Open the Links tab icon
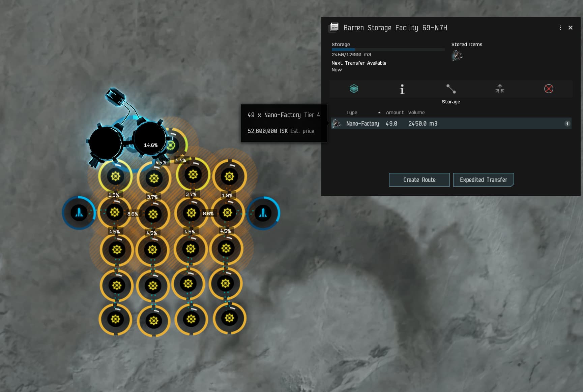The image size is (583, 392). coord(451,89)
